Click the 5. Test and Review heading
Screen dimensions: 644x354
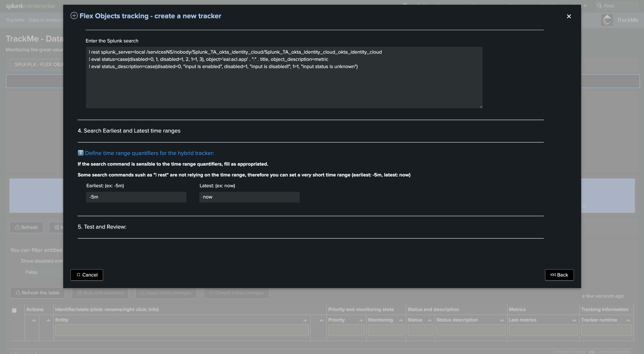102,227
